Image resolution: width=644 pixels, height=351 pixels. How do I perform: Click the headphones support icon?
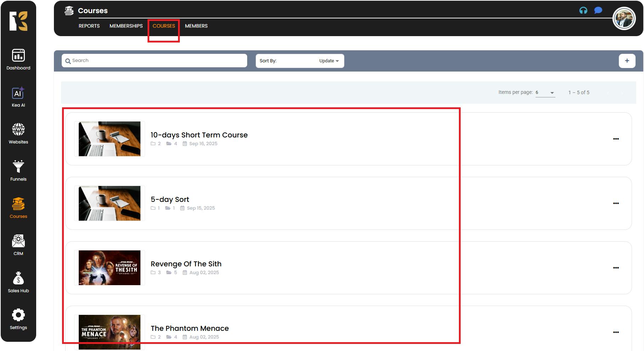click(583, 11)
